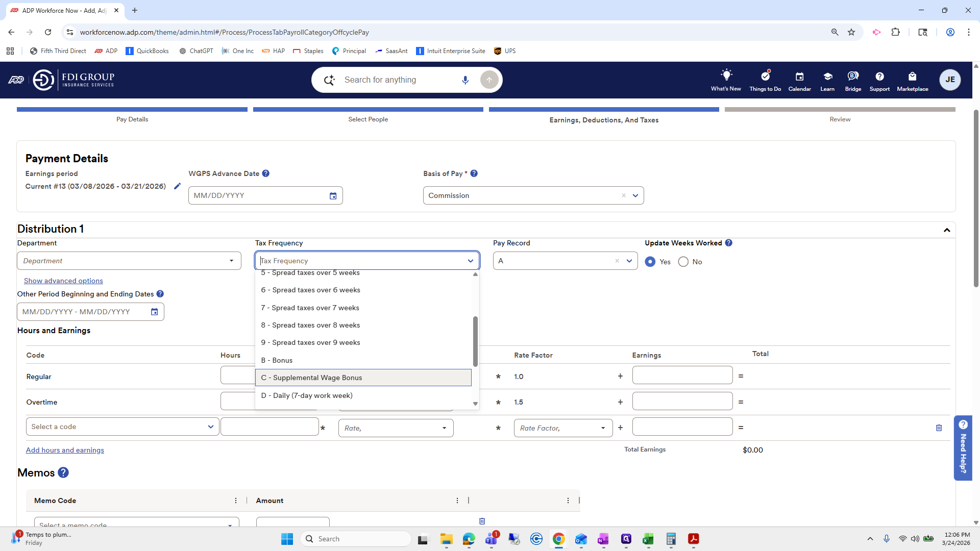Click Show advanced options link
Viewport: 980px width, 551px height.
(63, 281)
